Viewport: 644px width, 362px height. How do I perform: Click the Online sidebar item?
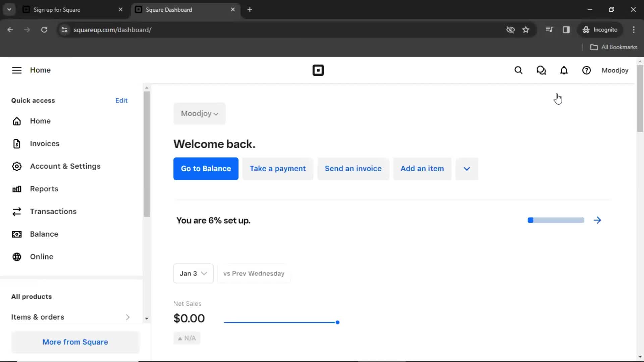click(x=42, y=257)
